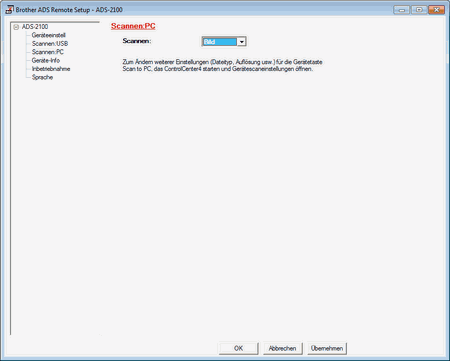450x361 pixels.
Task: Click the Scannen: label
Action: point(137,41)
